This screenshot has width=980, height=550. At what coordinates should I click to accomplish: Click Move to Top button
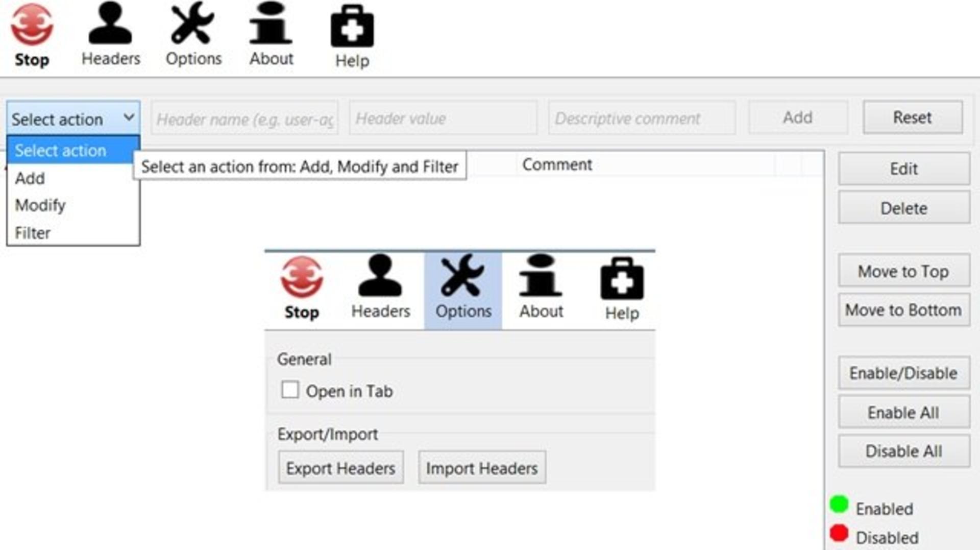tap(904, 271)
